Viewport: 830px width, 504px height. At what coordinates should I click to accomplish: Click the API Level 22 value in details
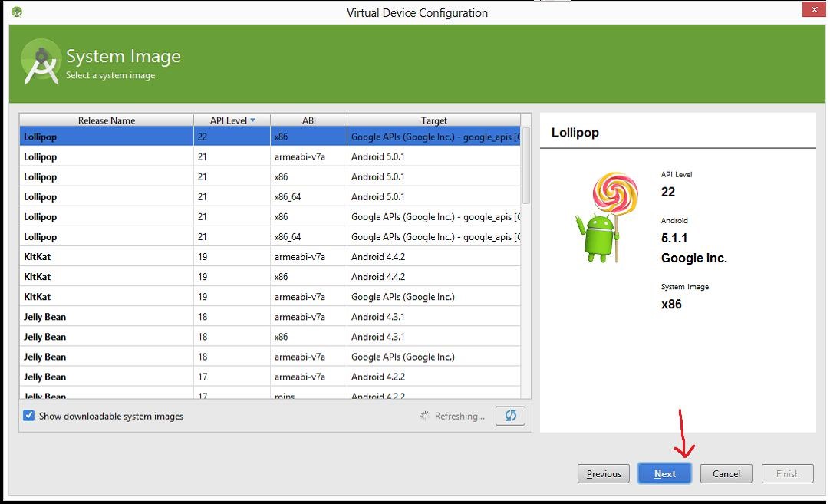point(668,192)
